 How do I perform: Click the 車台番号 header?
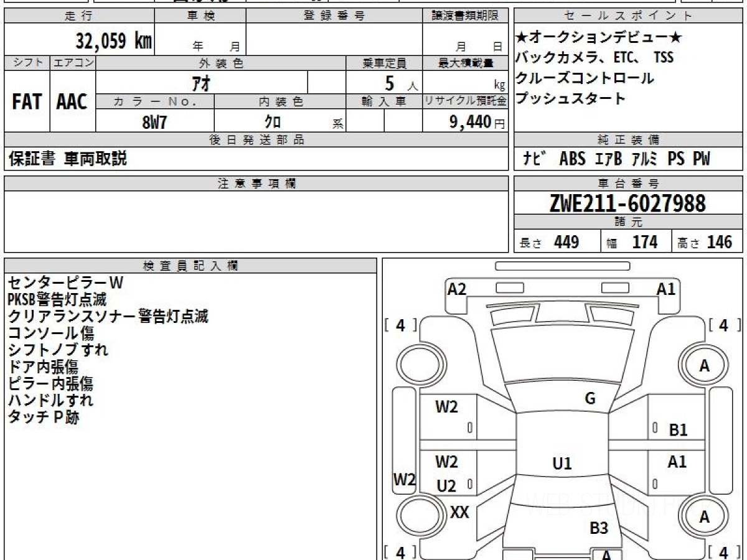pos(629,184)
